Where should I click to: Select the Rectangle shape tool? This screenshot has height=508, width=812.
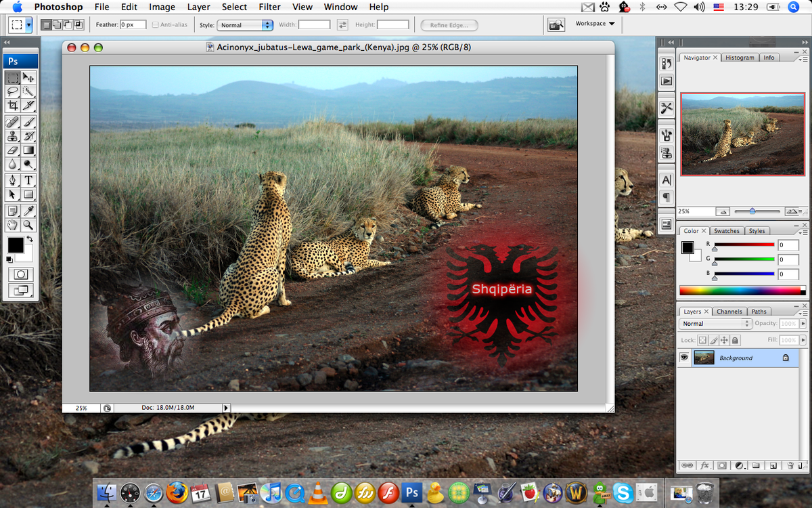point(28,195)
